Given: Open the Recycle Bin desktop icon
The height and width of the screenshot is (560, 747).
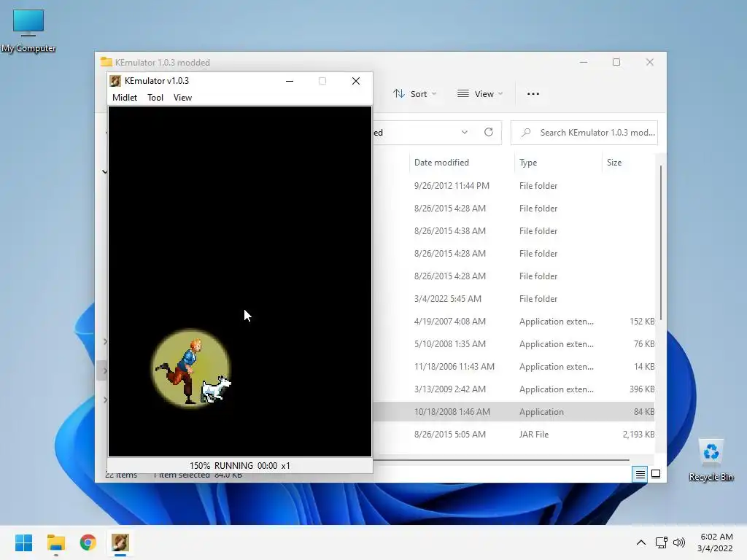Looking at the screenshot, I should tap(711, 459).
